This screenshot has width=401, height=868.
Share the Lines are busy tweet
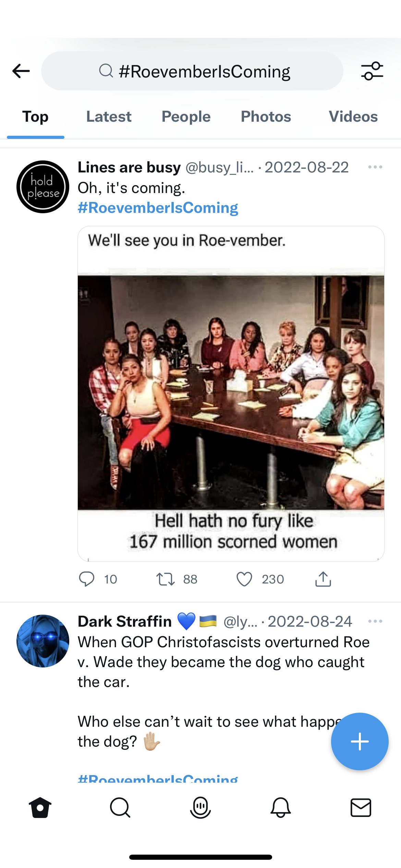323,579
